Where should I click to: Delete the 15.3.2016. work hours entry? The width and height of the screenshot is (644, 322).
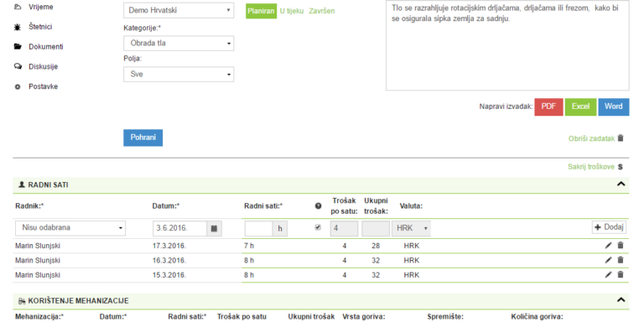[x=621, y=275]
